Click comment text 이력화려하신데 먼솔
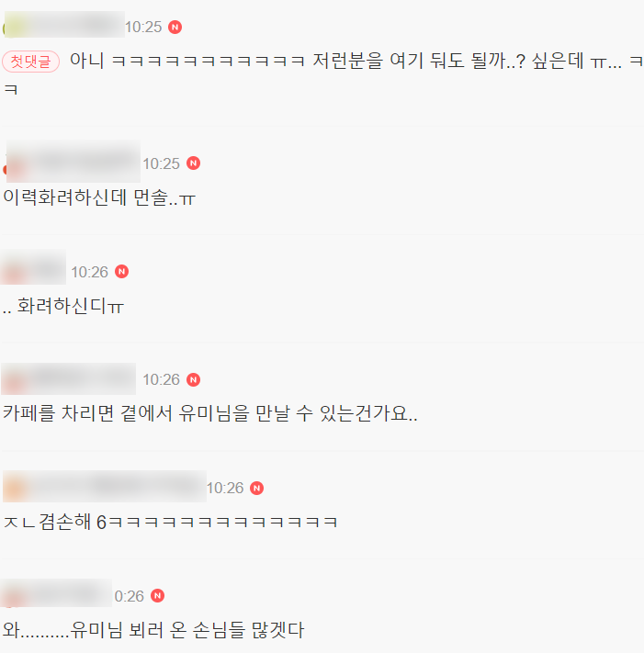 tap(99, 197)
